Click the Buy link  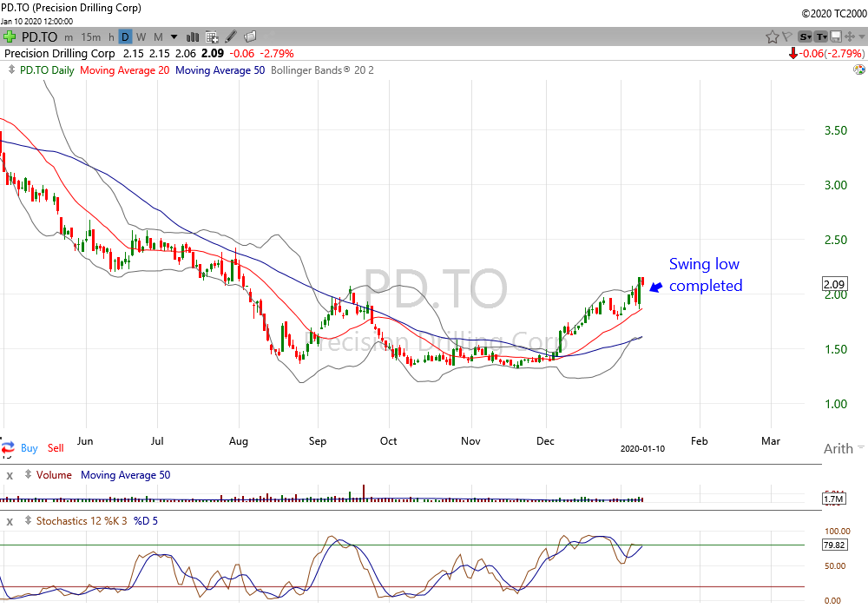[30, 448]
